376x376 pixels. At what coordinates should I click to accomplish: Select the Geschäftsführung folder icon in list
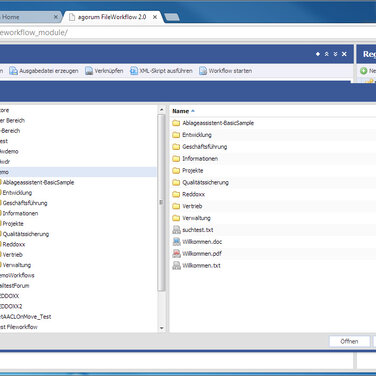(x=176, y=147)
